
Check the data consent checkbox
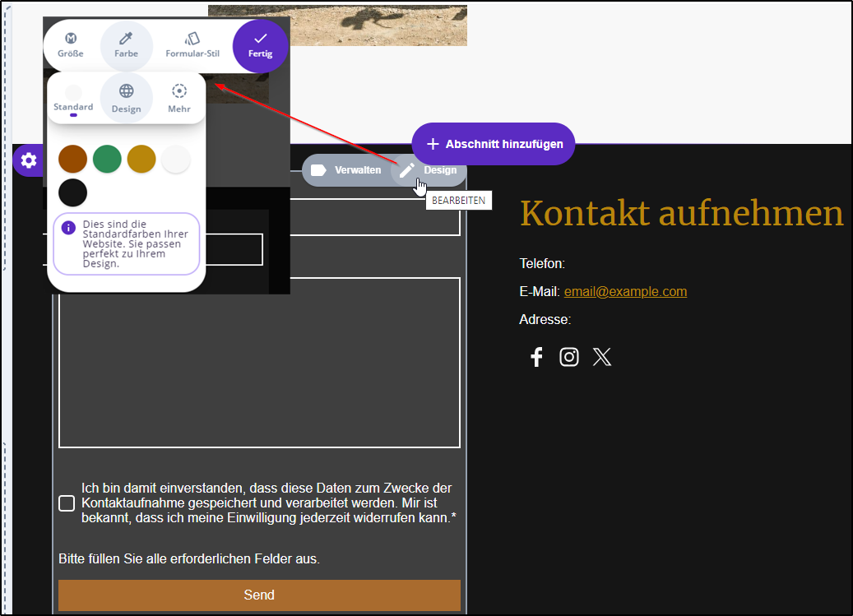[67, 503]
